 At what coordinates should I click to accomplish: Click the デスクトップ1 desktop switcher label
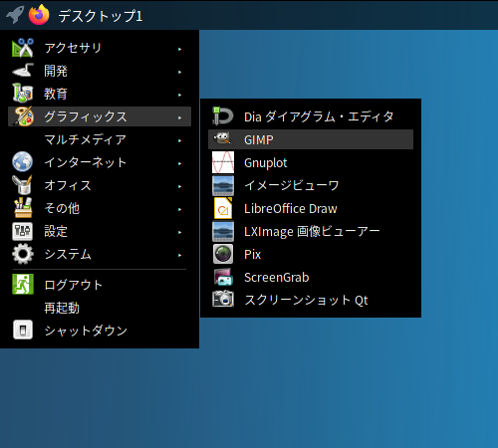(x=101, y=16)
